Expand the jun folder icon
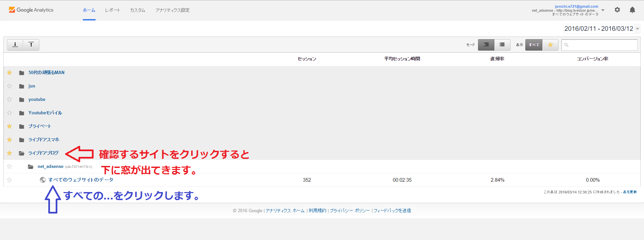The image size is (644, 240). click(x=22, y=86)
